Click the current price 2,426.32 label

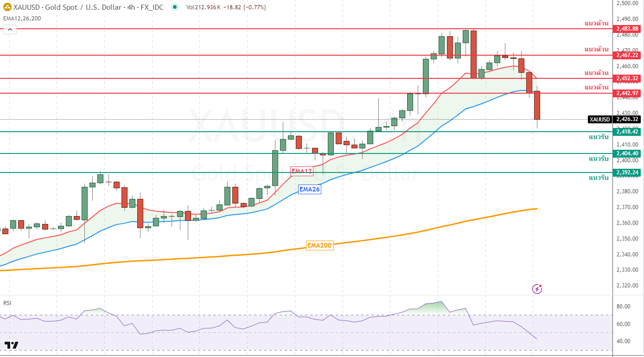coord(627,119)
